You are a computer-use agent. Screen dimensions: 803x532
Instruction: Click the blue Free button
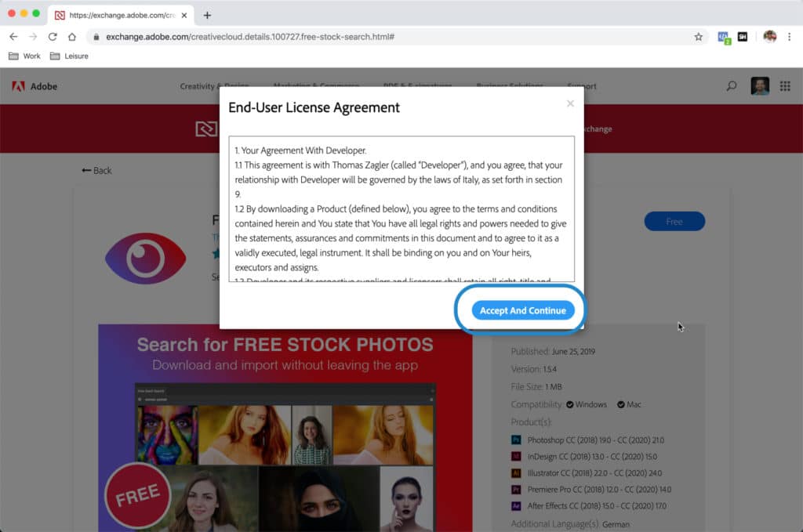pos(674,222)
